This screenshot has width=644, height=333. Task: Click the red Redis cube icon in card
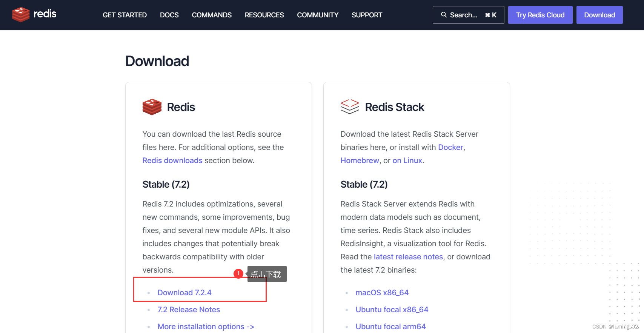click(x=152, y=107)
